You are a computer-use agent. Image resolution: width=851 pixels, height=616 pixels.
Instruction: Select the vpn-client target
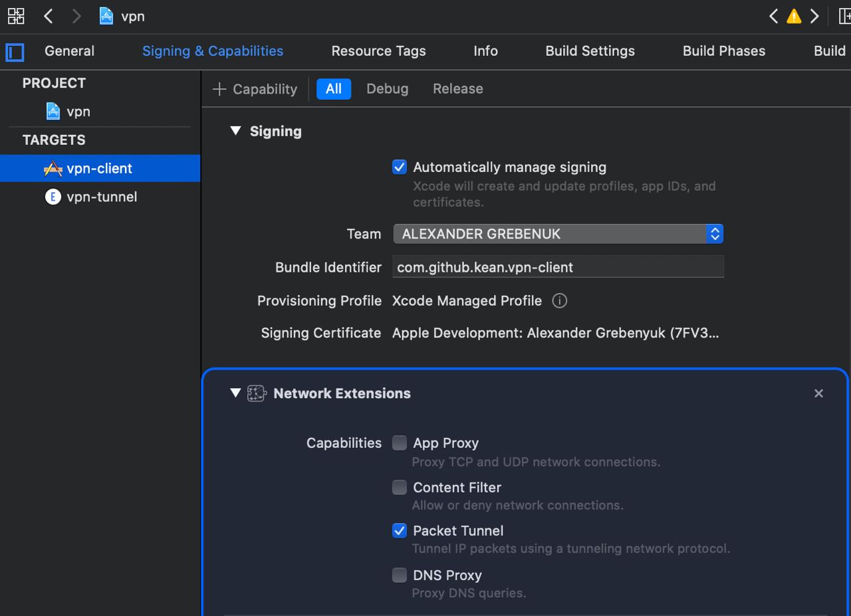pyautogui.click(x=100, y=168)
